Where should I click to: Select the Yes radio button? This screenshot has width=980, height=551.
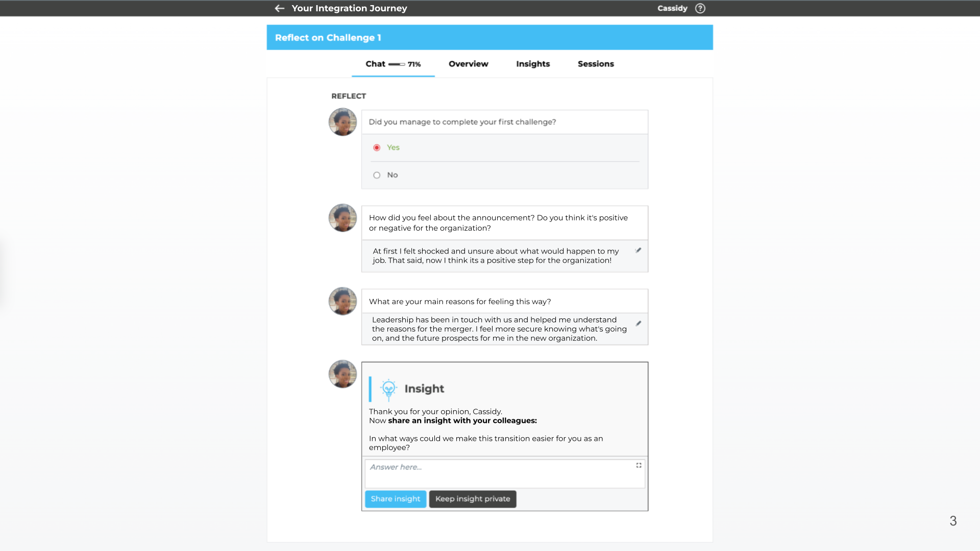(377, 147)
